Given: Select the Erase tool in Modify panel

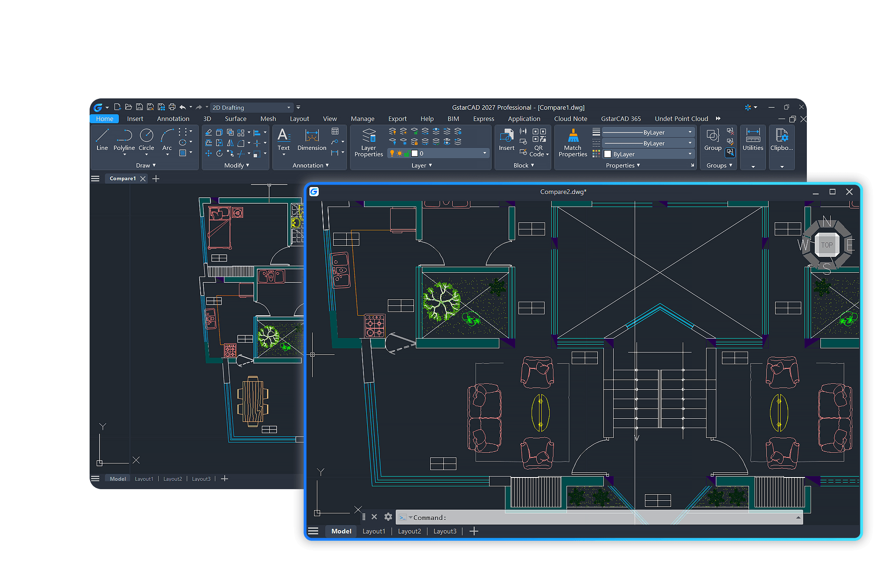Looking at the screenshot, I should (209, 132).
